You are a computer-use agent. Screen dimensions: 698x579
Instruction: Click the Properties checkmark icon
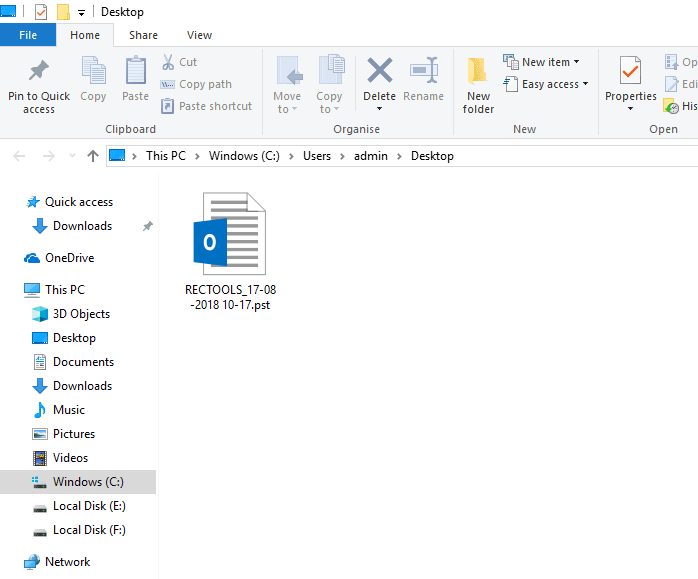[x=630, y=70]
